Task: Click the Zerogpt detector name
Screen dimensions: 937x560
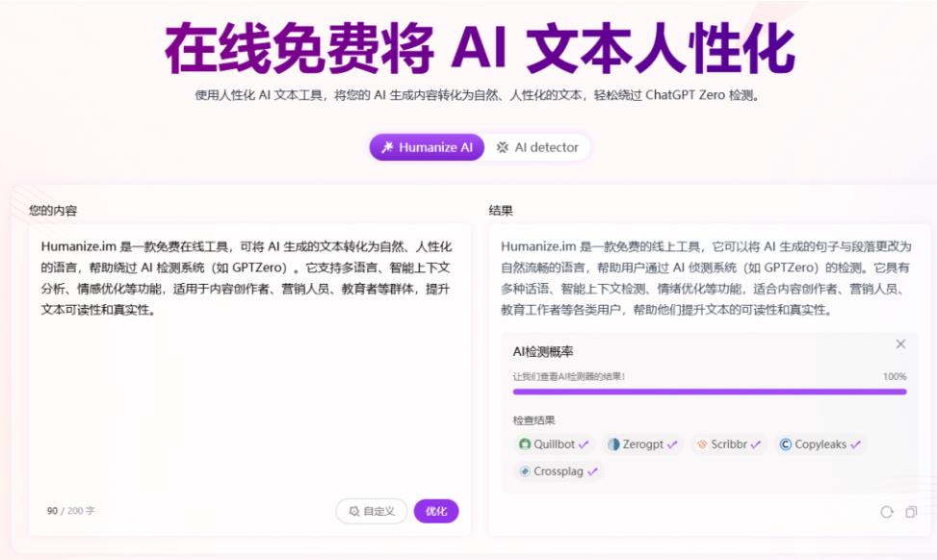Action: [x=643, y=445]
